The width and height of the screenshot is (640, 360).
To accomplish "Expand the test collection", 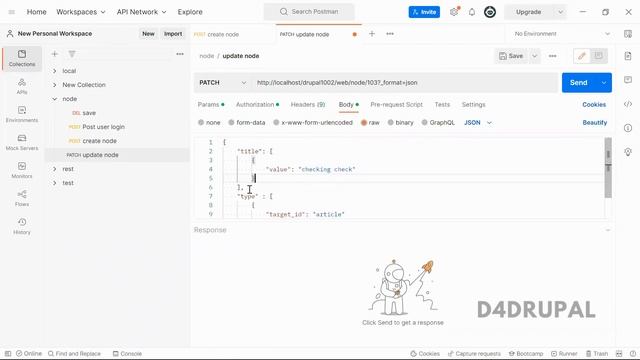I will point(55,183).
